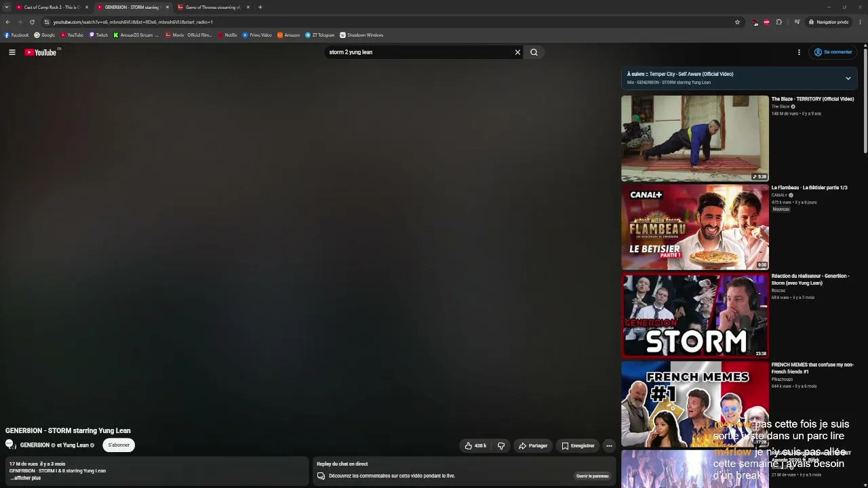This screenshot has height=488, width=868.
Task: Open the ZT Telegram bookmark
Action: coord(320,35)
